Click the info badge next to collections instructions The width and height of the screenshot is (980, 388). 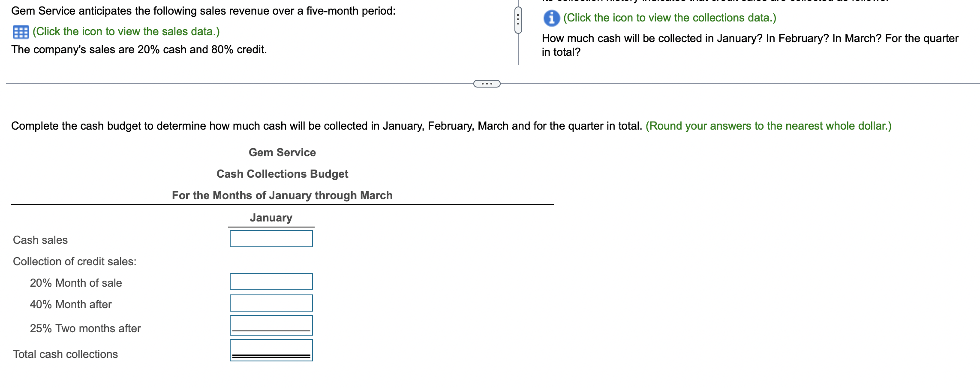[x=552, y=18]
